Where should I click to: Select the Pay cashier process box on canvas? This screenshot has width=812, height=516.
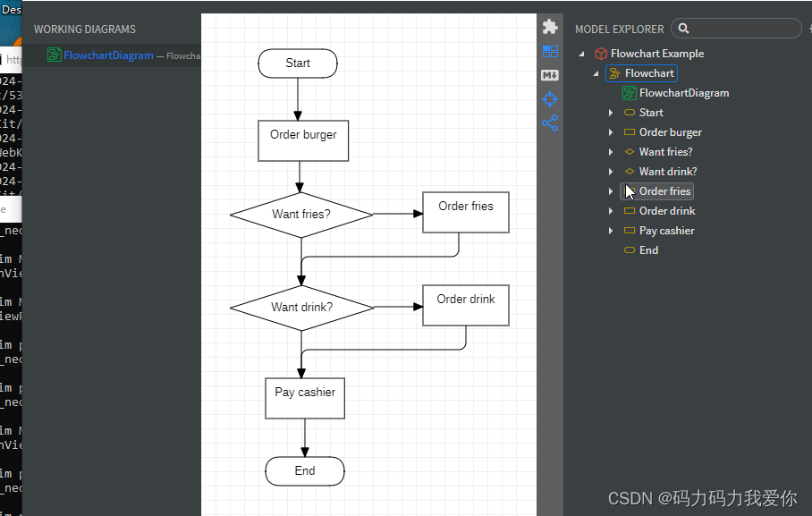coord(304,398)
